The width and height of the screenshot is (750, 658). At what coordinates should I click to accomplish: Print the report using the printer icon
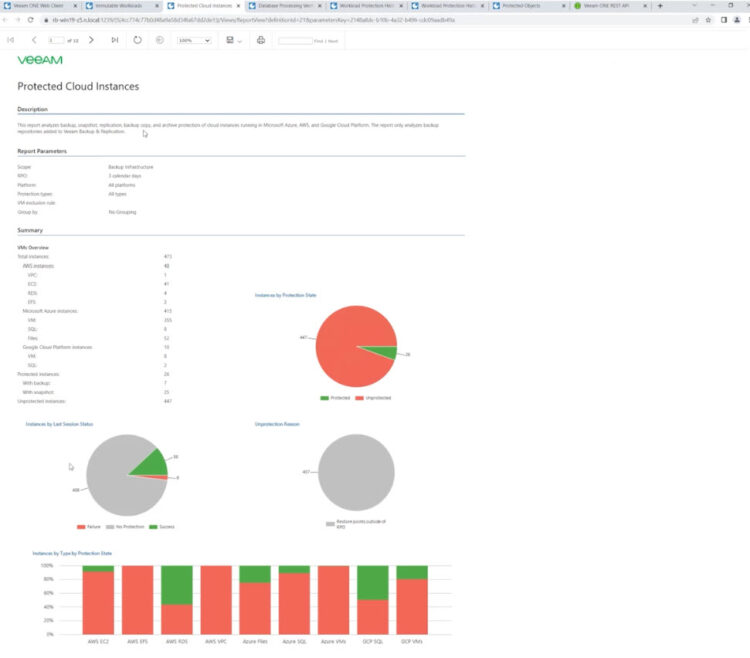click(261, 40)
